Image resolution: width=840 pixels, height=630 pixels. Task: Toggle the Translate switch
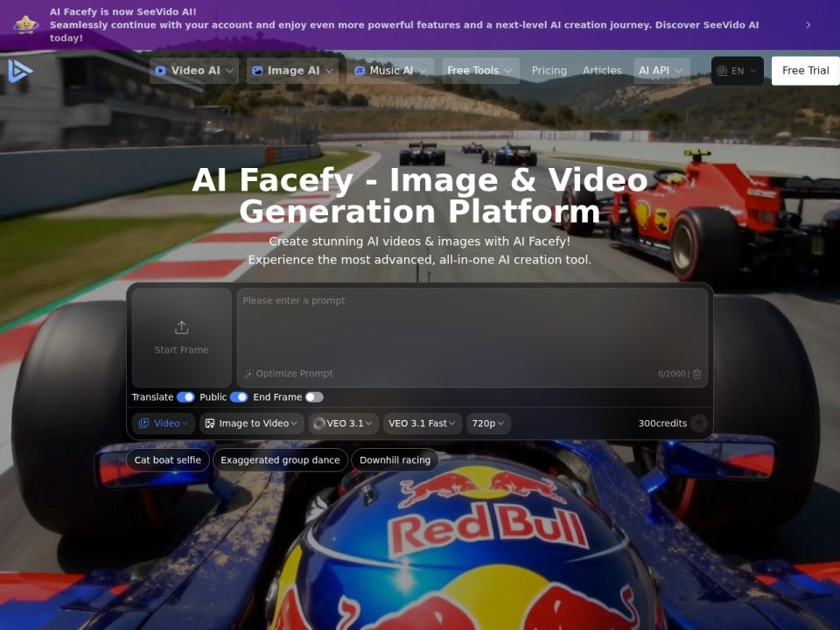click(x=185, y=397)
